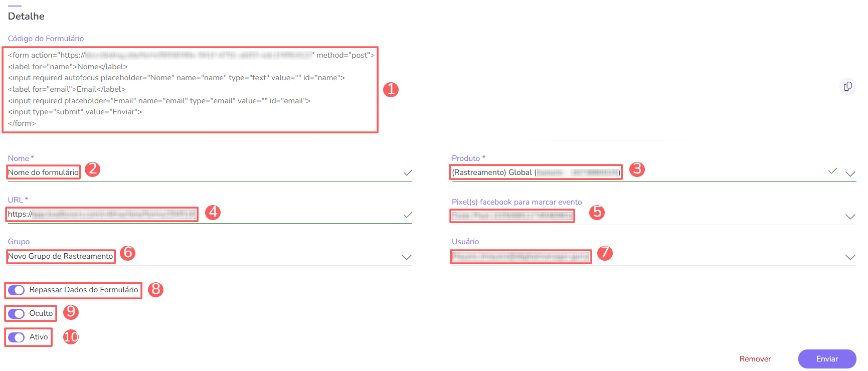
Task: Open the Pixel(s) facebook dropdown arrow
Action: (850, 217)
